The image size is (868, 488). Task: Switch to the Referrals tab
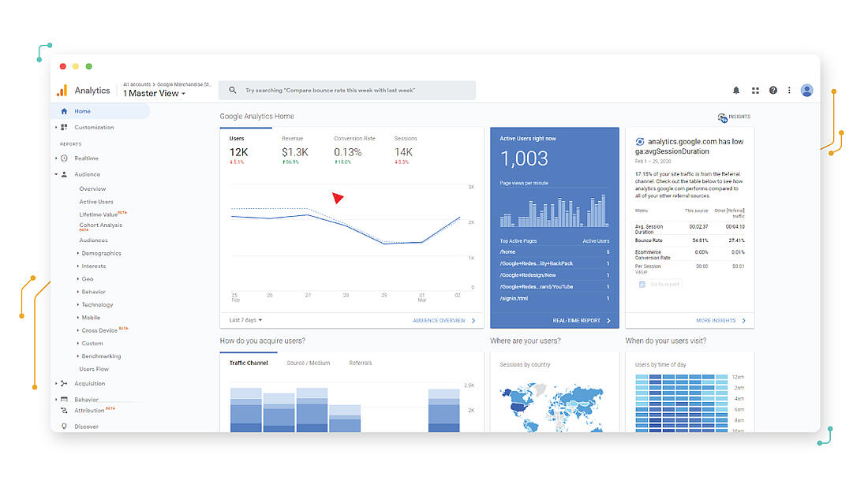[x=361, y=363]
